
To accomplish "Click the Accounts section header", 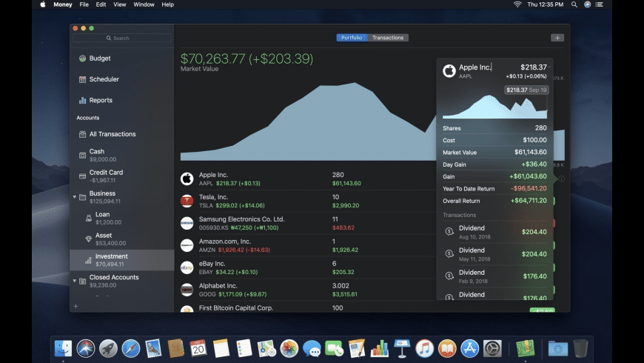I will (x=88, y=118).
